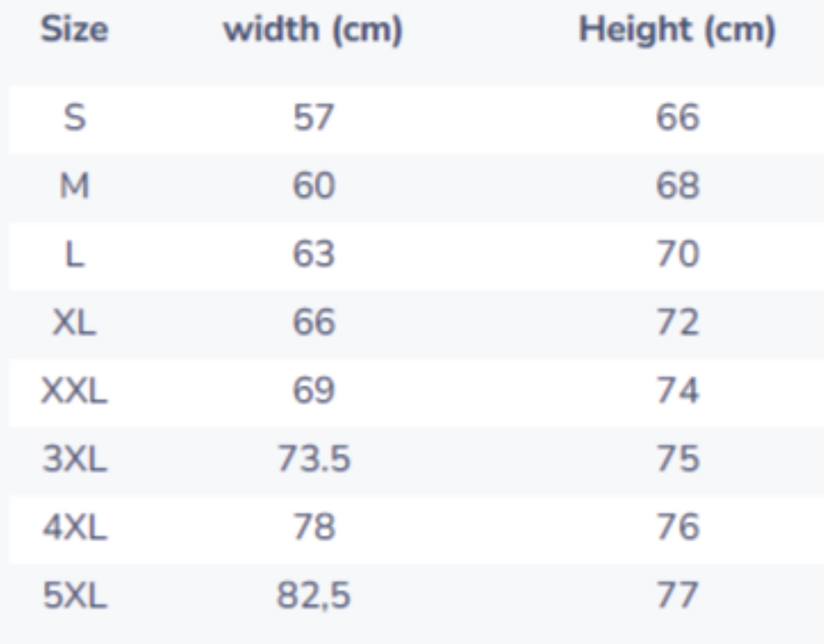Click the width (cm) column header

[313, 30]
